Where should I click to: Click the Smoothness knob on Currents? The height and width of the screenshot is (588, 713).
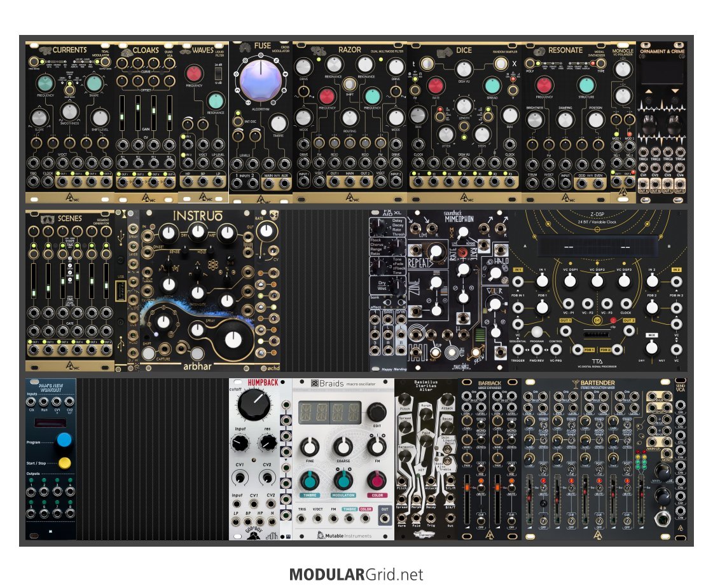coord(69,111)
